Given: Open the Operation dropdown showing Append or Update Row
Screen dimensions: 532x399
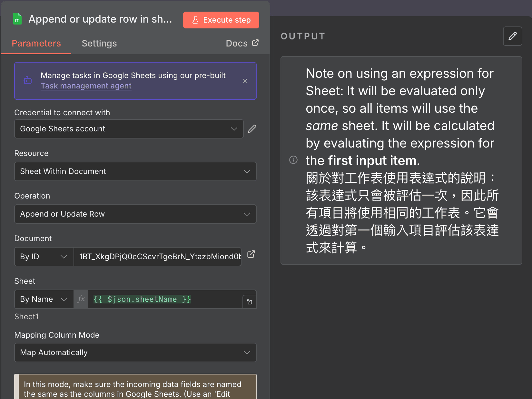Looking at the screenshot, I should click(x=135, y=214).
